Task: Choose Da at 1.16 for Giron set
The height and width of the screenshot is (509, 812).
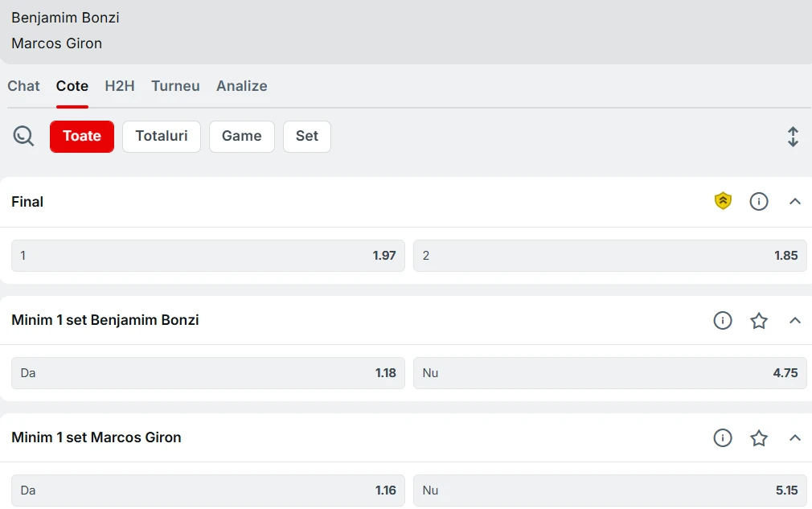Action: coord(208,491)
